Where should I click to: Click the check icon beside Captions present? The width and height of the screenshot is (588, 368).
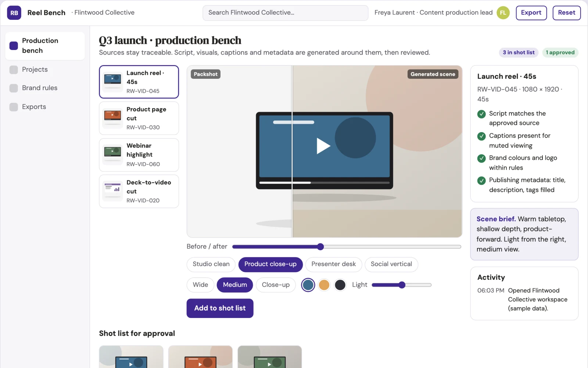tap(481, 136)
